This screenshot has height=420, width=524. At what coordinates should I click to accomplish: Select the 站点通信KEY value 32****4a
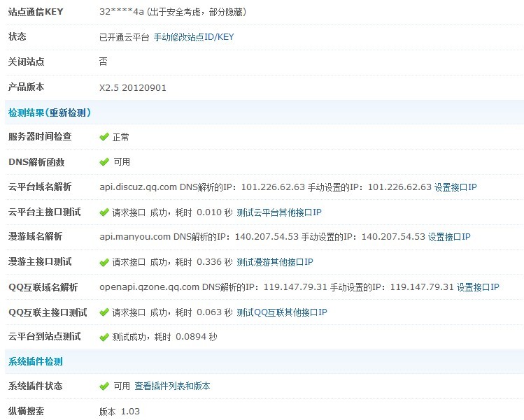click(x=122, y=12)
